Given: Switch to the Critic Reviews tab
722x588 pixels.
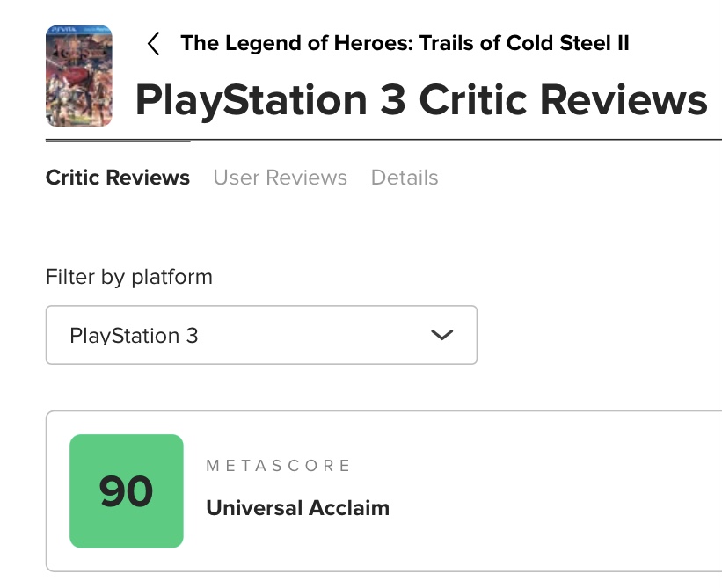Looking at the screenshot, I should (x=117, y=178).
